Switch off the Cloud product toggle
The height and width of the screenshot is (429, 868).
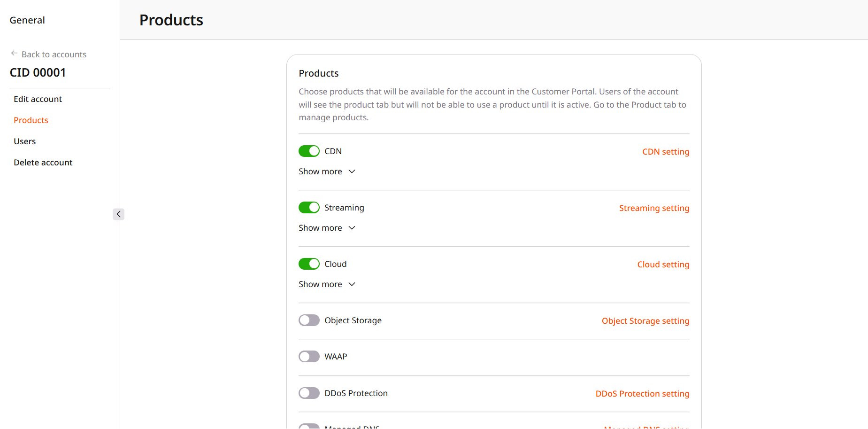click(x=309, y=264)
